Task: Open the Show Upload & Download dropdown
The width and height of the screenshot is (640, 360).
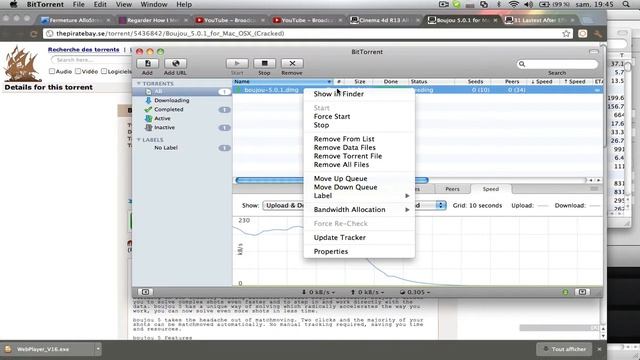Action: tap(284, 205)
